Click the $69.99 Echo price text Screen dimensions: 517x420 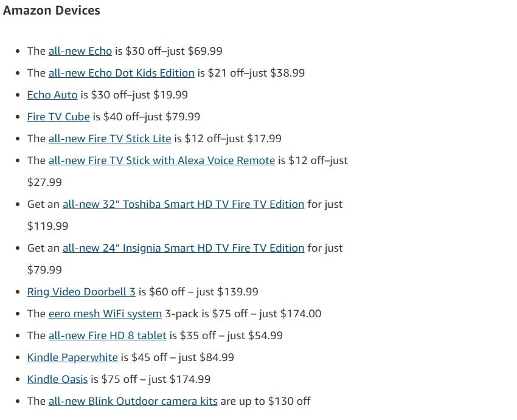point(205,51)
